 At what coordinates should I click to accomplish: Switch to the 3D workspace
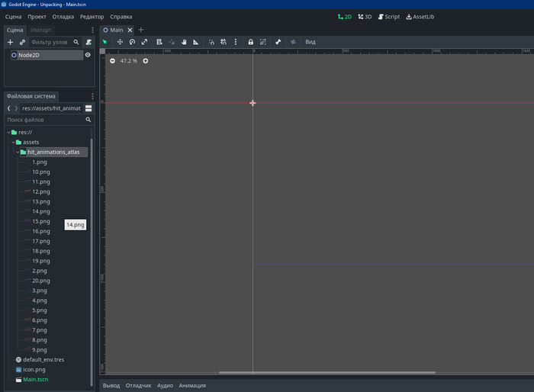(365, 17)
